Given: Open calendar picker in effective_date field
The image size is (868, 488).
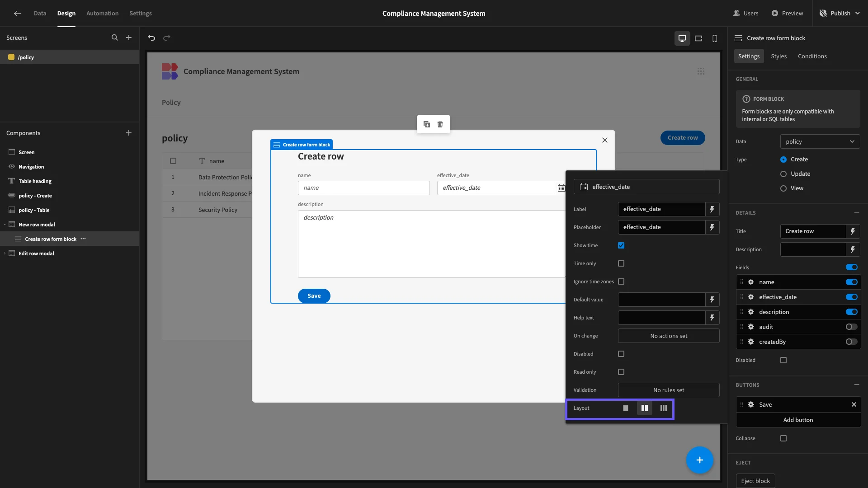Looking at the screenshot, I should coord(561,188).
